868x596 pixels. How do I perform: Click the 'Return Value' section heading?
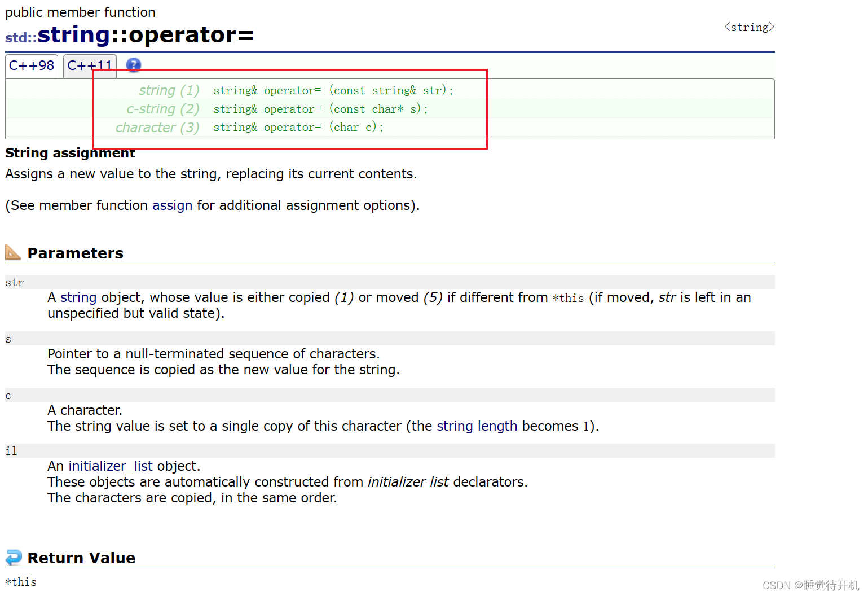81,558
